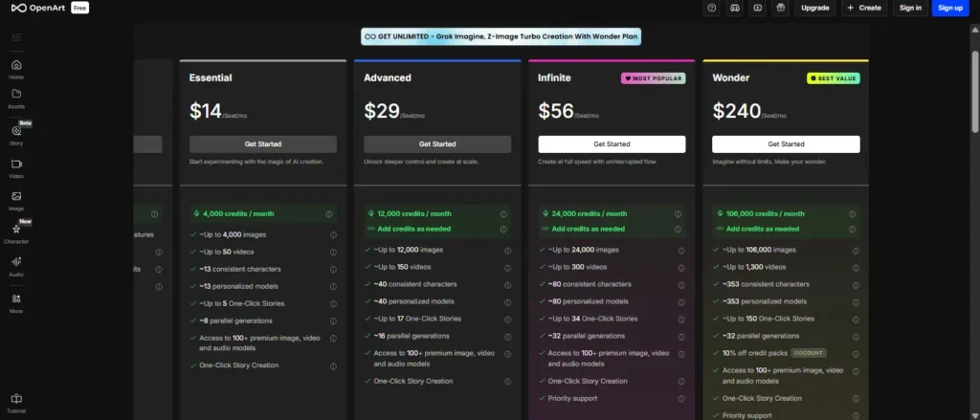
Task: Click Get Started for the Wonder plan
Action: coord(786,144)
